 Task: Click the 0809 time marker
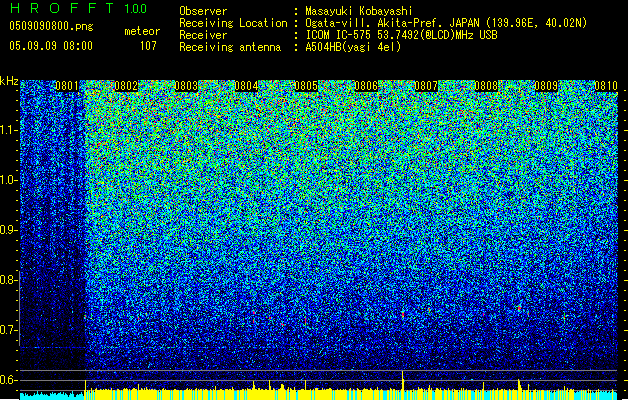[x=546, y=86]
